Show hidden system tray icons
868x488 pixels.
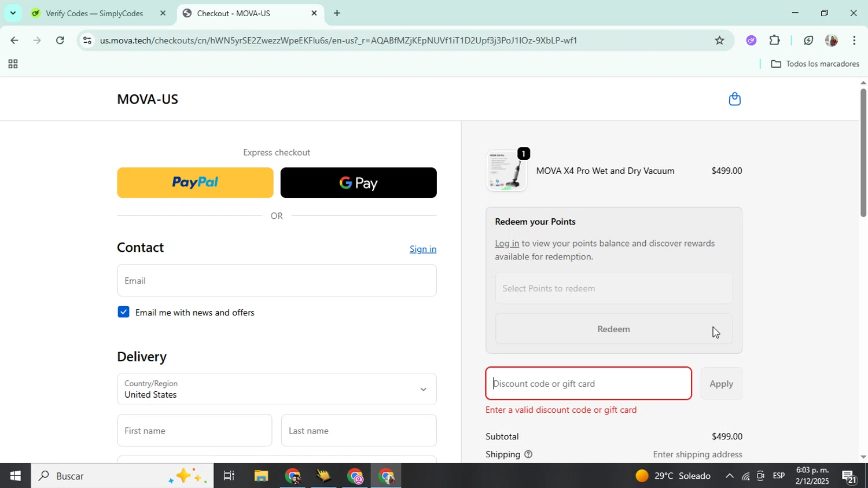729,476
